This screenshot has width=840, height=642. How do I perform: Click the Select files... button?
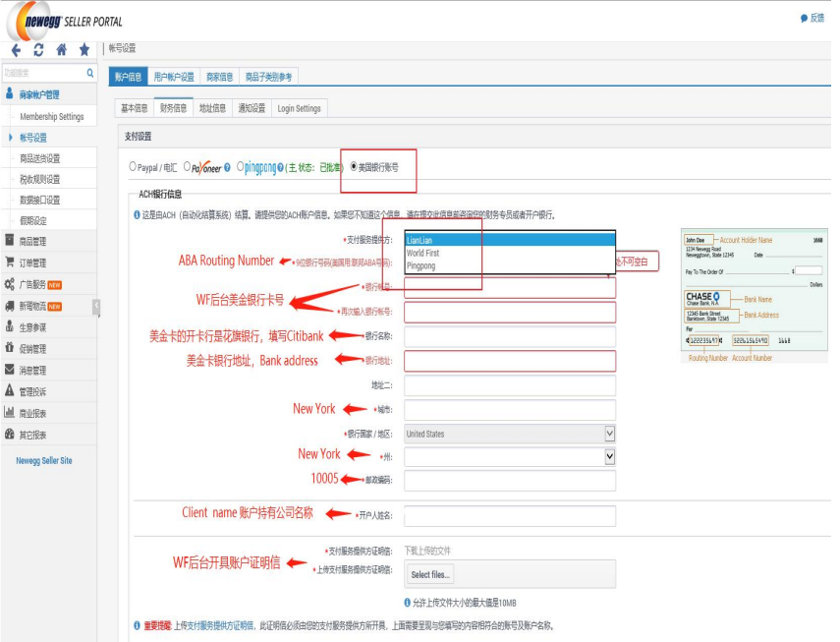pyautogui.click(x=430, y=574)
